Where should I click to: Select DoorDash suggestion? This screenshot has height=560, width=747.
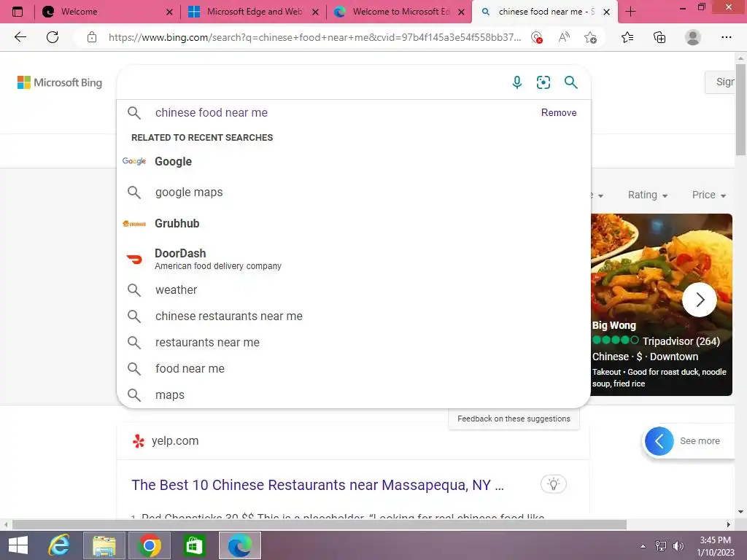354,259
